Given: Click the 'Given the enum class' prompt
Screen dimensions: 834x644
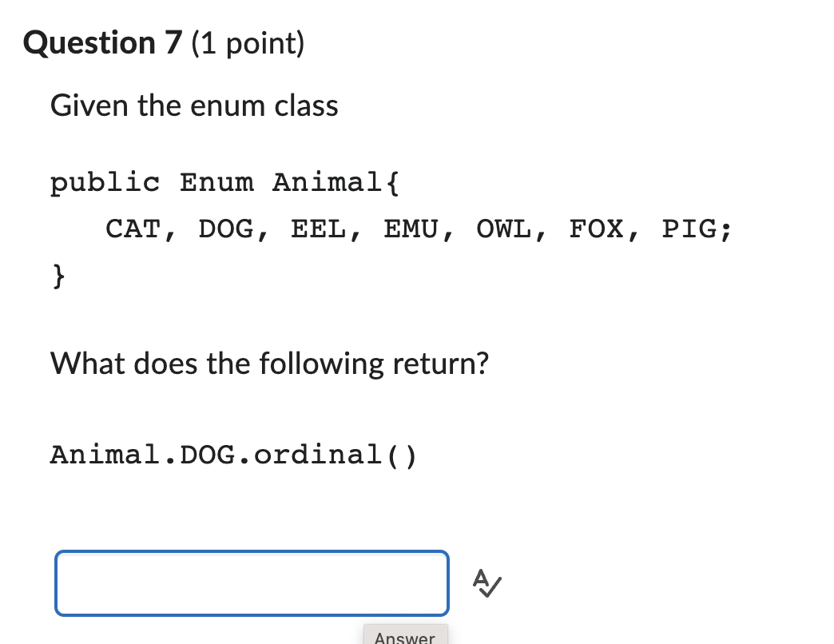Looking at the screenshot, I should click(x=194, y=105).
